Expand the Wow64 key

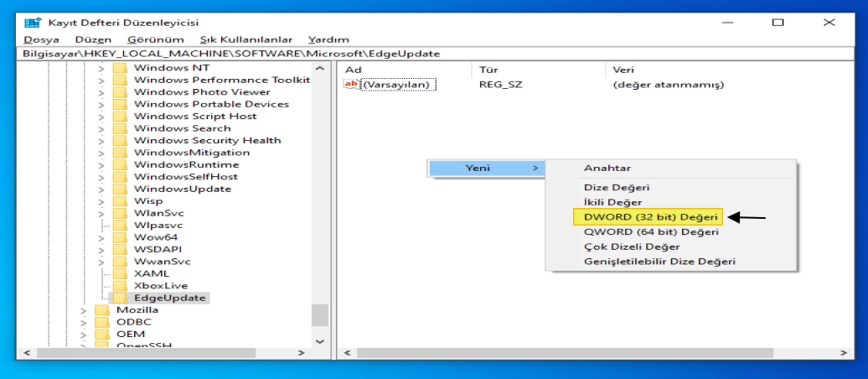(101, 238)
